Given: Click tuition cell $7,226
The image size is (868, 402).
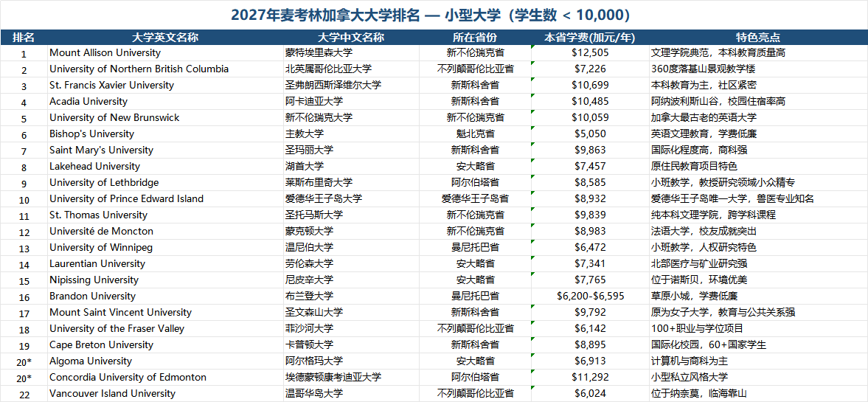Looking at the screenshot, I should tap(589, 69).
